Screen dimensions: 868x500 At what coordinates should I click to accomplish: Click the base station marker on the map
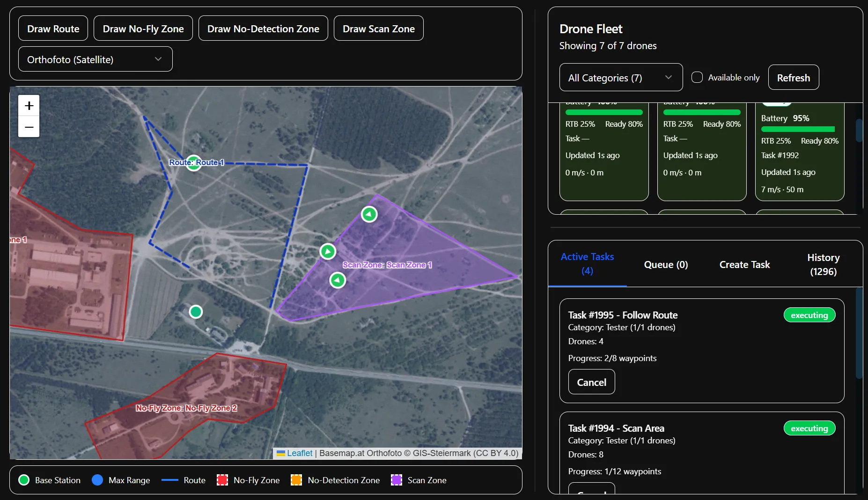(196, 312)
